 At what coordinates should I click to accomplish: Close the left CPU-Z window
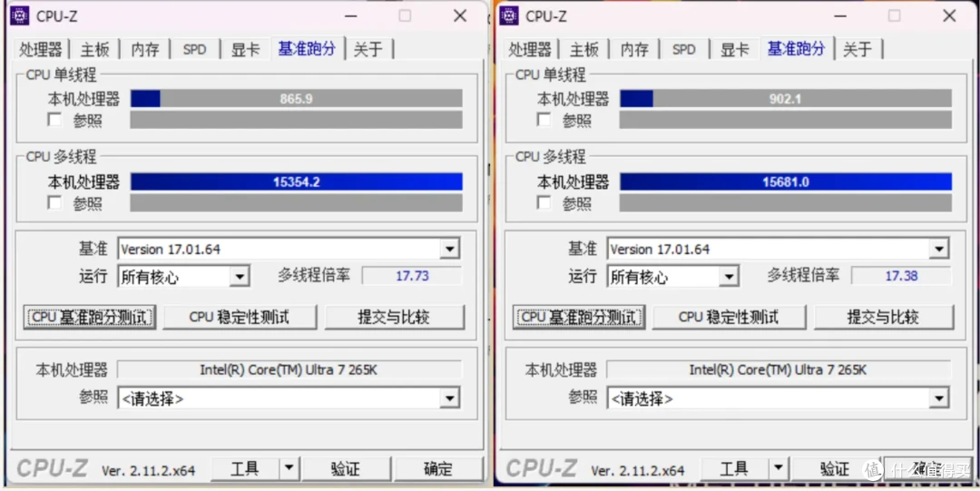[460, 15]
